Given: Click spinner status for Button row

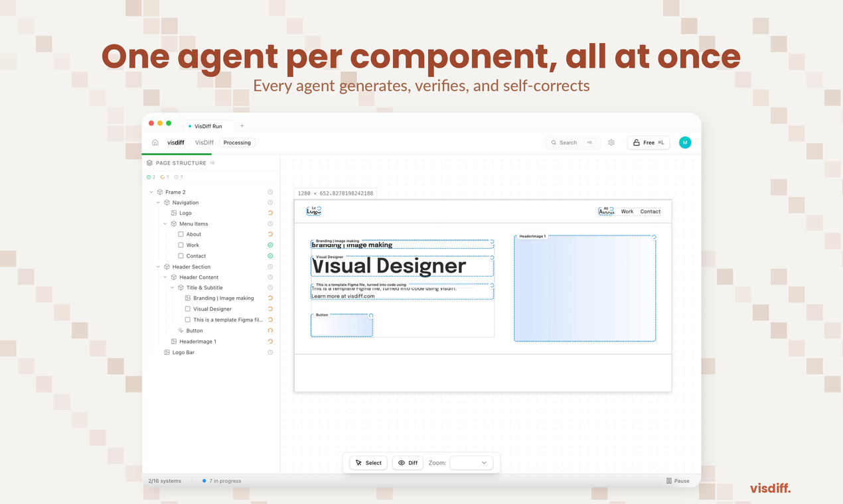Looking at the screenshot, I should pos(270,330).
